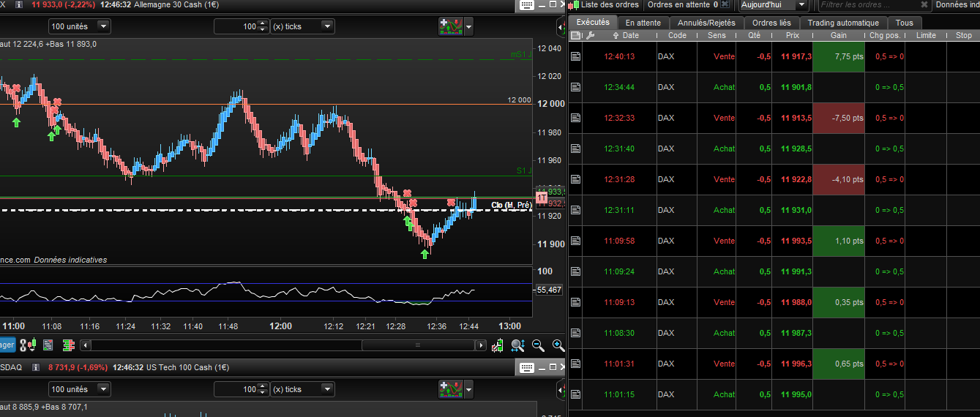Activate the auto-fit zoom icon with arrows

pyautogui.click(x=518, y=345)
